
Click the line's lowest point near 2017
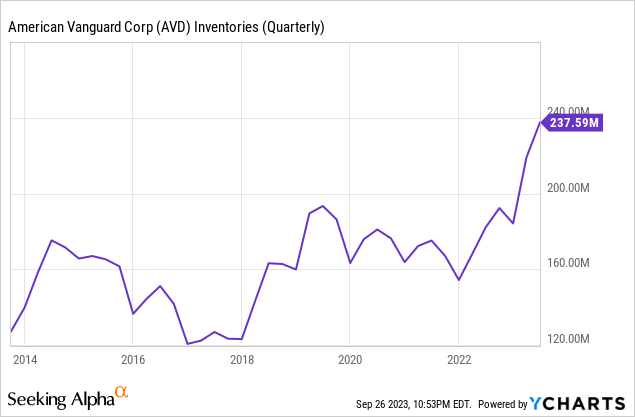pos(187,344)
